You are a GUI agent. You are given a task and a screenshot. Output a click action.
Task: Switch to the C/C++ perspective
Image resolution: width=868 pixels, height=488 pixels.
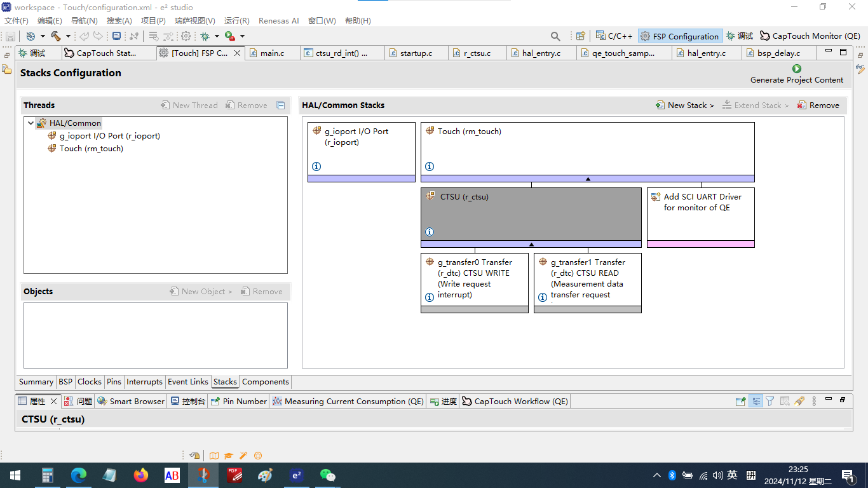pos(614,36)
